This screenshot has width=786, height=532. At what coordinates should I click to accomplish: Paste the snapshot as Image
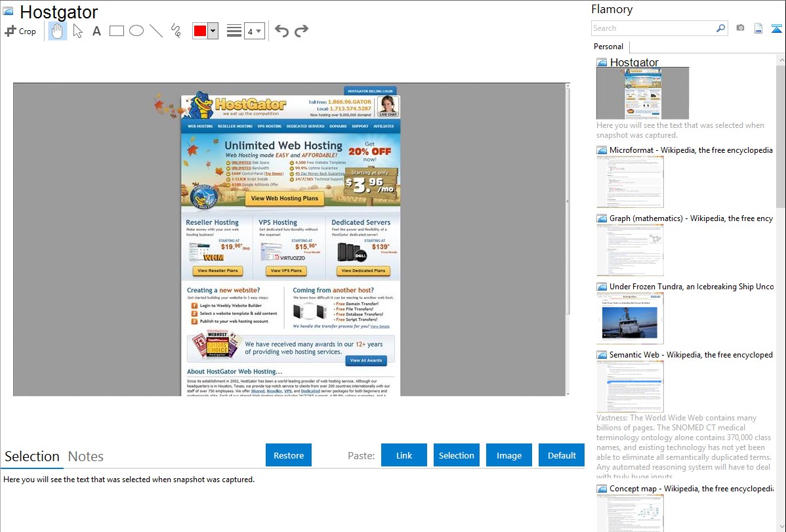point(509,455)
